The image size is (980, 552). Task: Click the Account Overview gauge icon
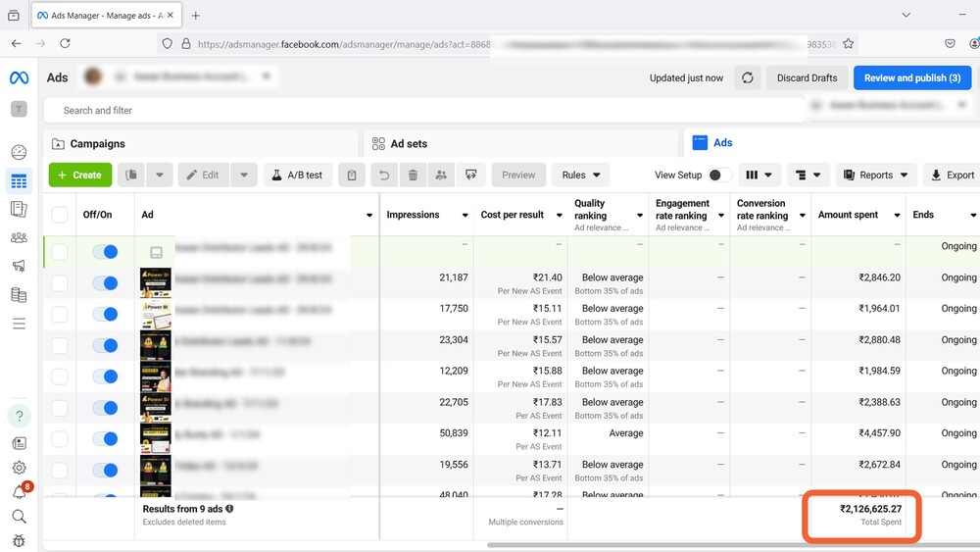coord(19,152)
